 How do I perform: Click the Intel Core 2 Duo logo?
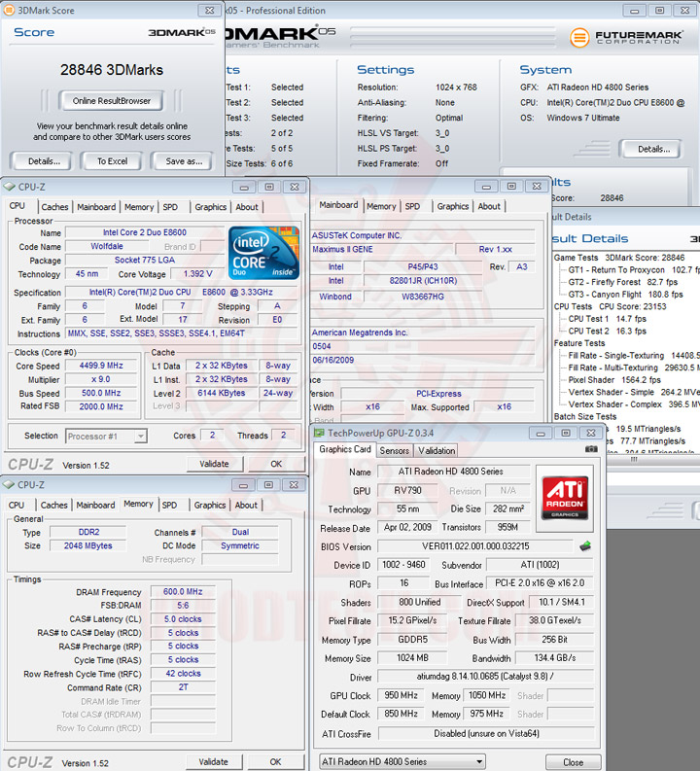263,253
